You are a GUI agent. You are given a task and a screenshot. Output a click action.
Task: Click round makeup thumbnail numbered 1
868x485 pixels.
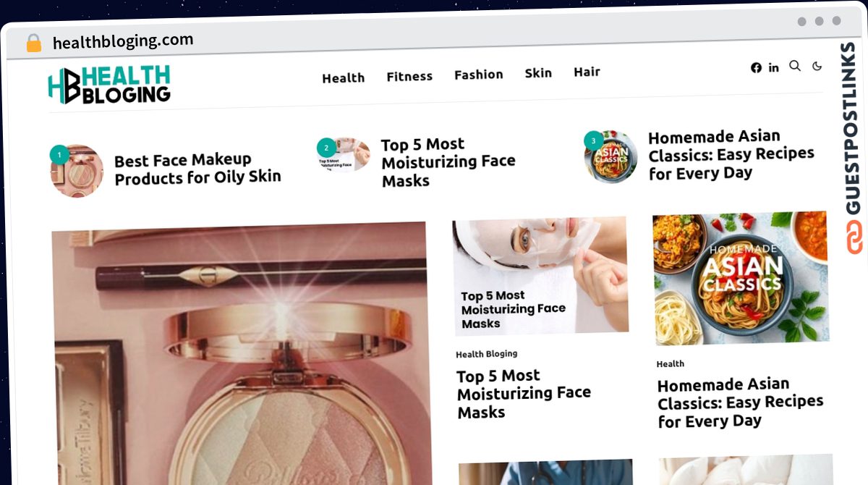click(77, 171)
